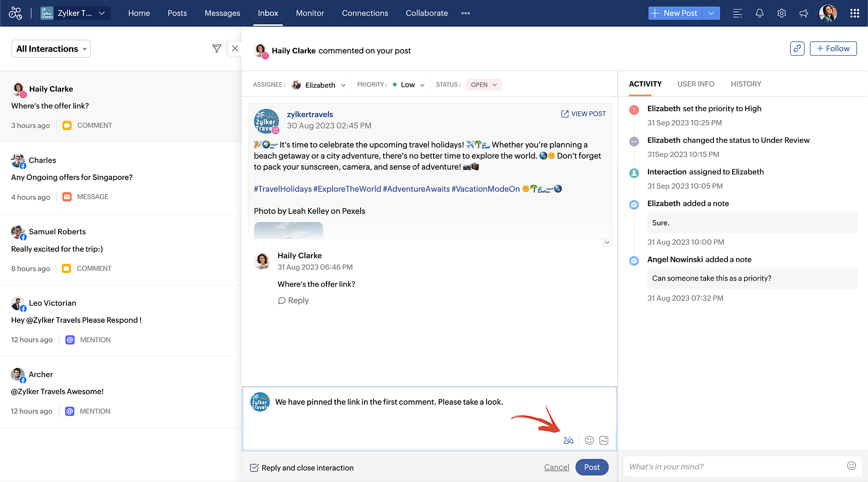
Task: Open the apps grid launcher
Action: tap(855, 13)
